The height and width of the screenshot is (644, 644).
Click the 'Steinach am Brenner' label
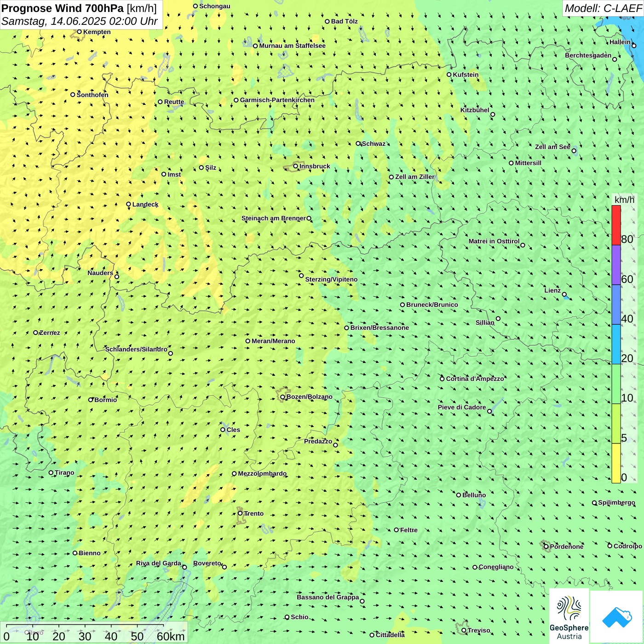coord(274,218)
